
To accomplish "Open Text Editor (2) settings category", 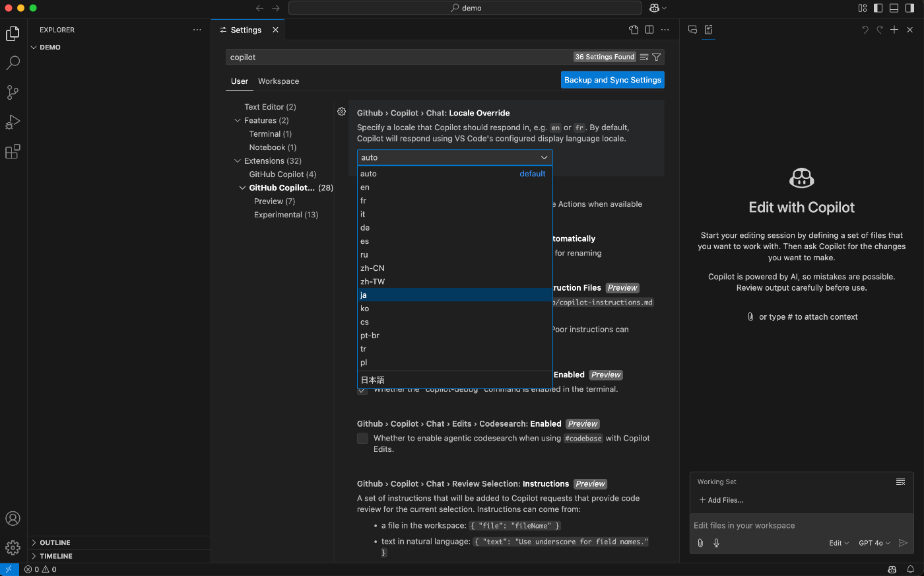I will point(270,107).
